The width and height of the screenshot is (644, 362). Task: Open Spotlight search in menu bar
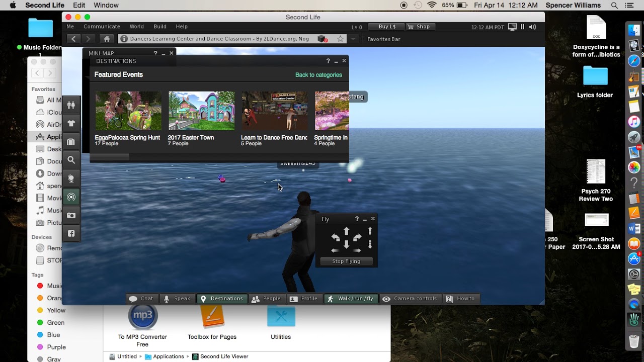(614, 5)
